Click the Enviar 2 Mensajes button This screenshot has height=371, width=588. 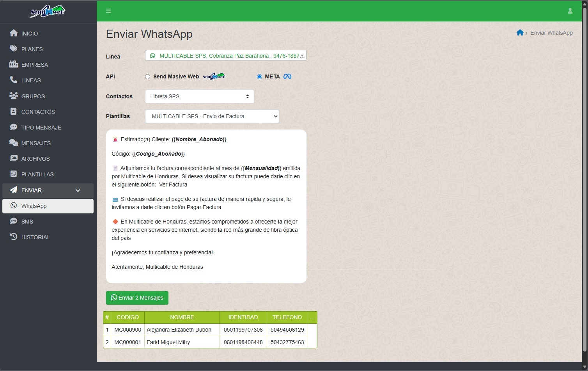click(137, 298)
